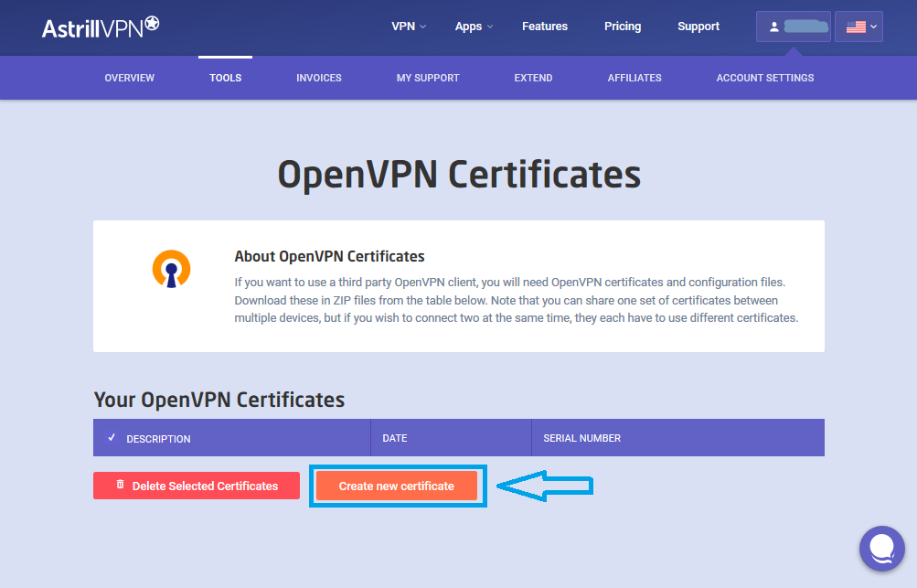
Task: Click the US flag language icon
Action: tap(856, 27)
